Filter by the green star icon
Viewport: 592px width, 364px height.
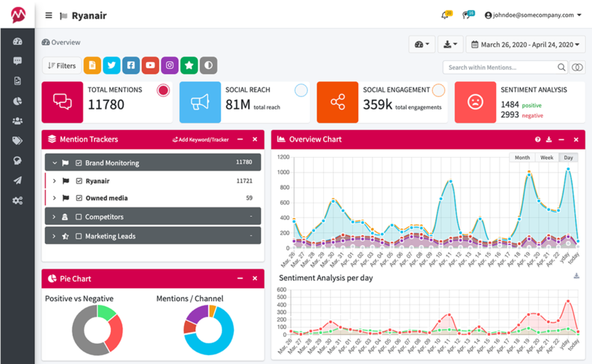[x=189, y=66]
